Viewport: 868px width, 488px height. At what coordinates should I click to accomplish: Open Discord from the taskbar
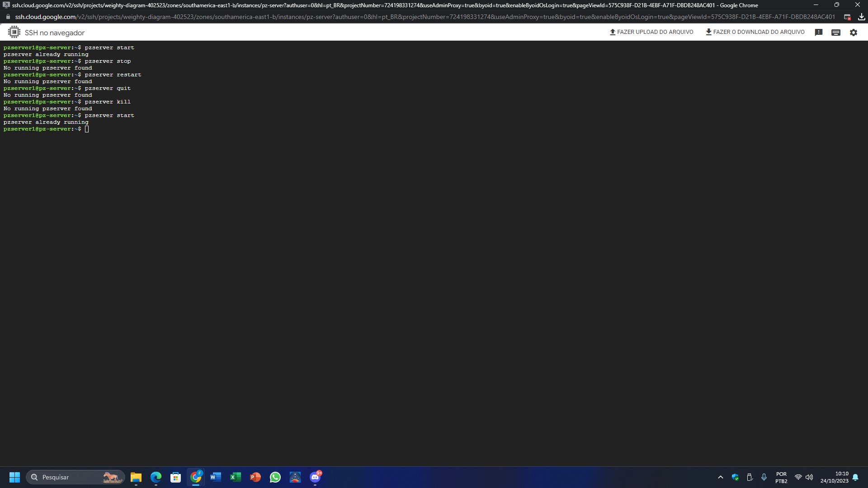tap(315, 477)
